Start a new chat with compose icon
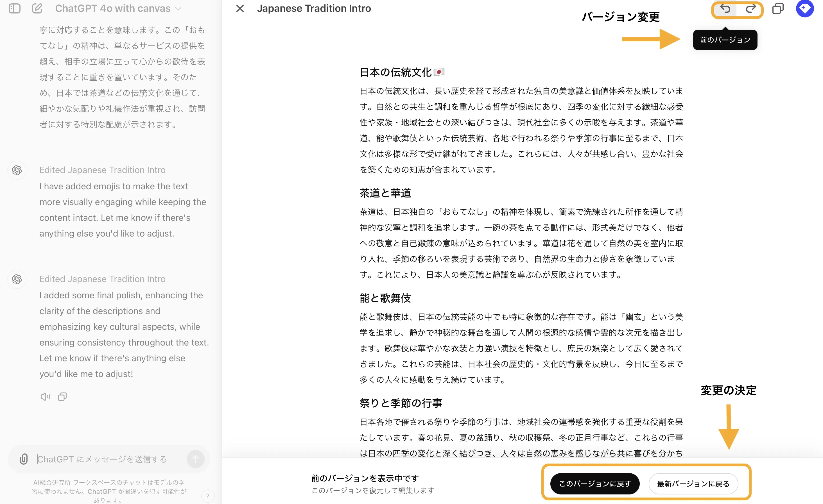 pos(37,8)
